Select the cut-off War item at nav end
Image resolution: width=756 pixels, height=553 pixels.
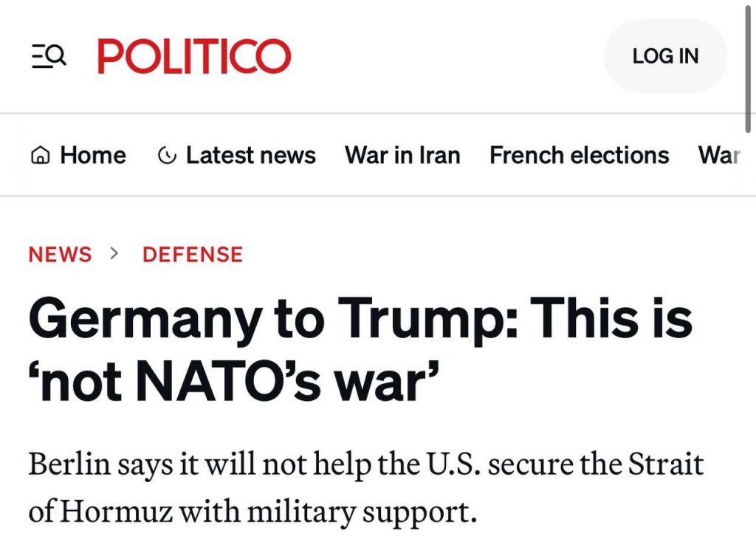tap(719, 156)
